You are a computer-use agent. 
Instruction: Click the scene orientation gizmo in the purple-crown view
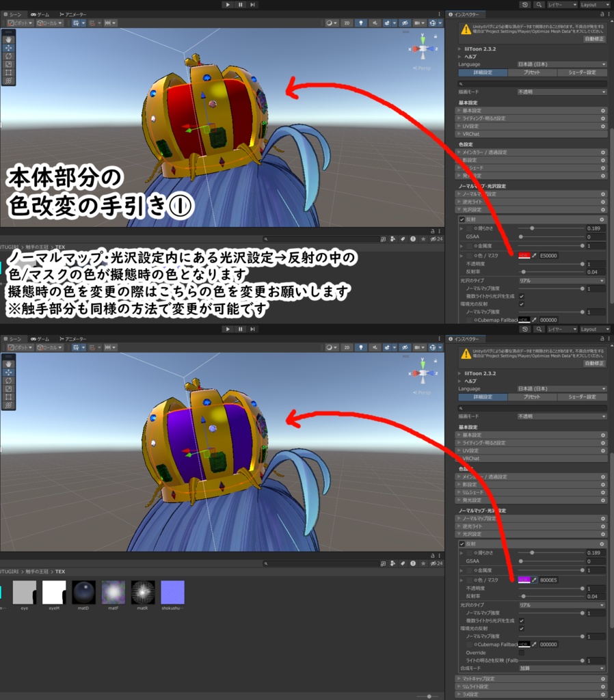click(423, 373)
